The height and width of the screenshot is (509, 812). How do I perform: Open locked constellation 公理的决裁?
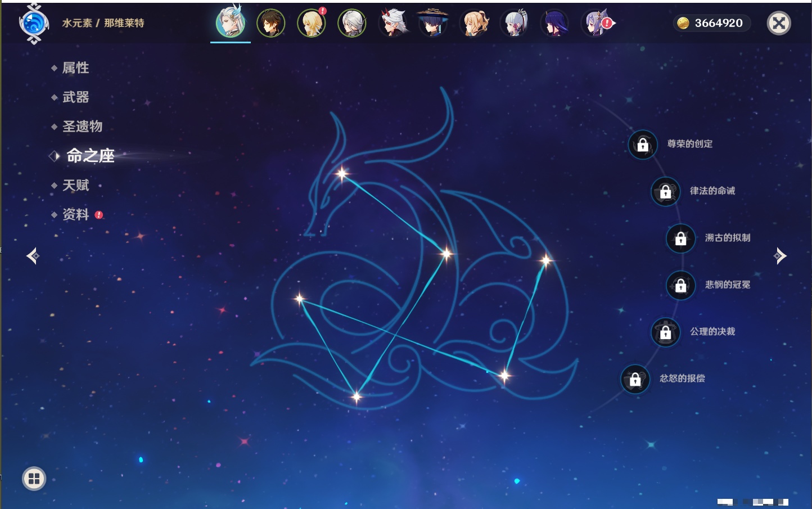[666, 332]
